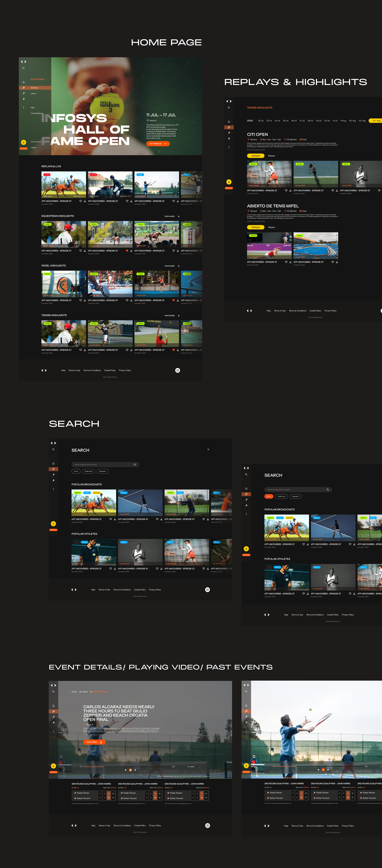Click the Save Video button
Image resolution: width=382 pixels, height=868 pixels.
[x=94, y=742]
